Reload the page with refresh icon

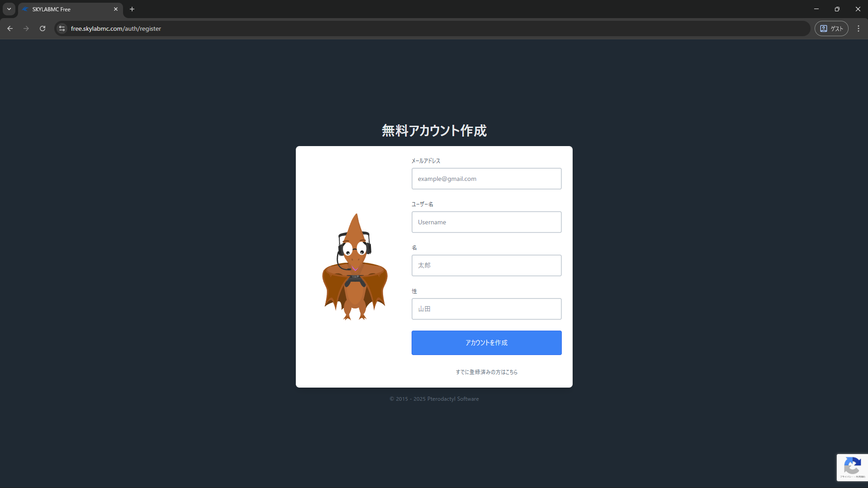43,28
